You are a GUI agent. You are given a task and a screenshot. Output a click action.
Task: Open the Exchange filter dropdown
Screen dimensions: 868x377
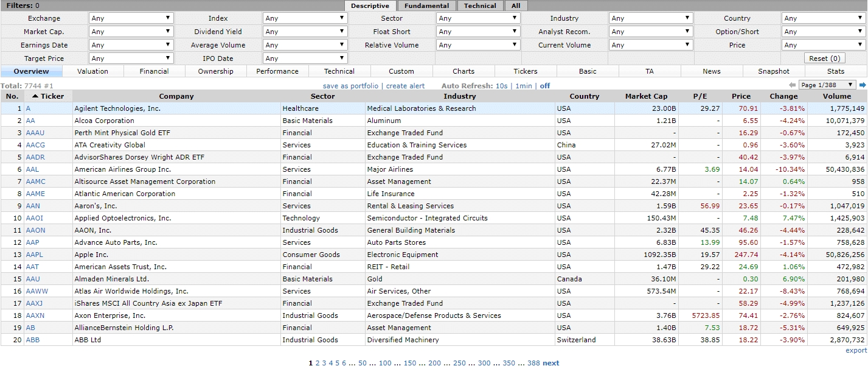click(x=131, y=18)
